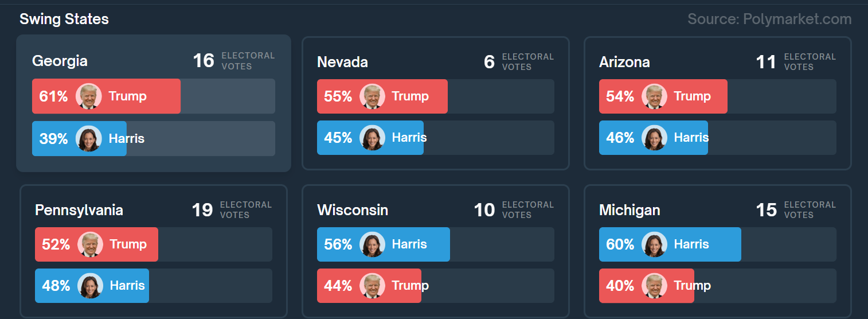Click Trump's avatar in the Arizona card

(655, 96)
